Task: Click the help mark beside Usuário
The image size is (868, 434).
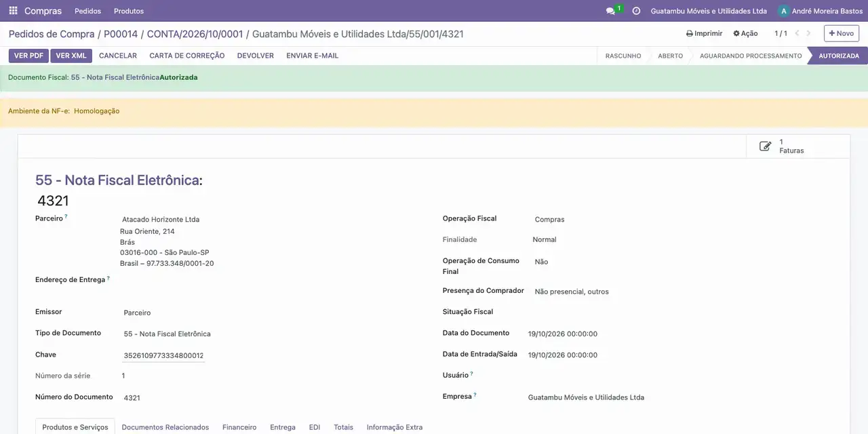Action: [x=471, y=373]
